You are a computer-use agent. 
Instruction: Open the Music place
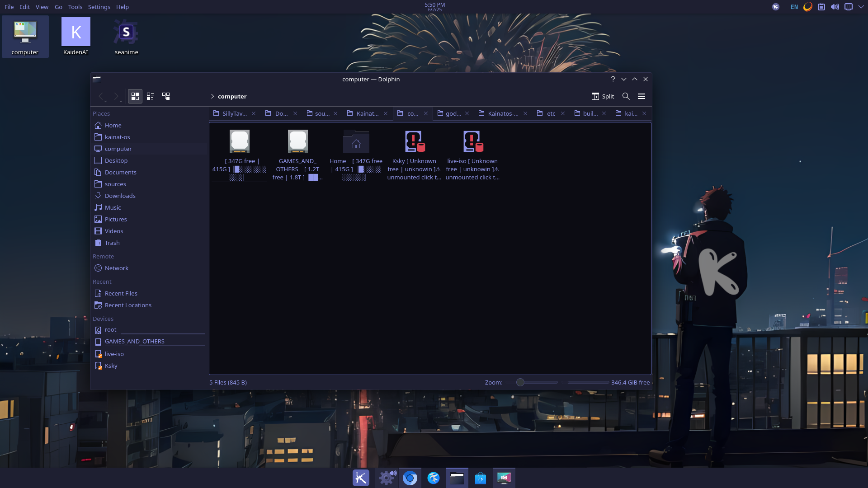coord(149,207)
